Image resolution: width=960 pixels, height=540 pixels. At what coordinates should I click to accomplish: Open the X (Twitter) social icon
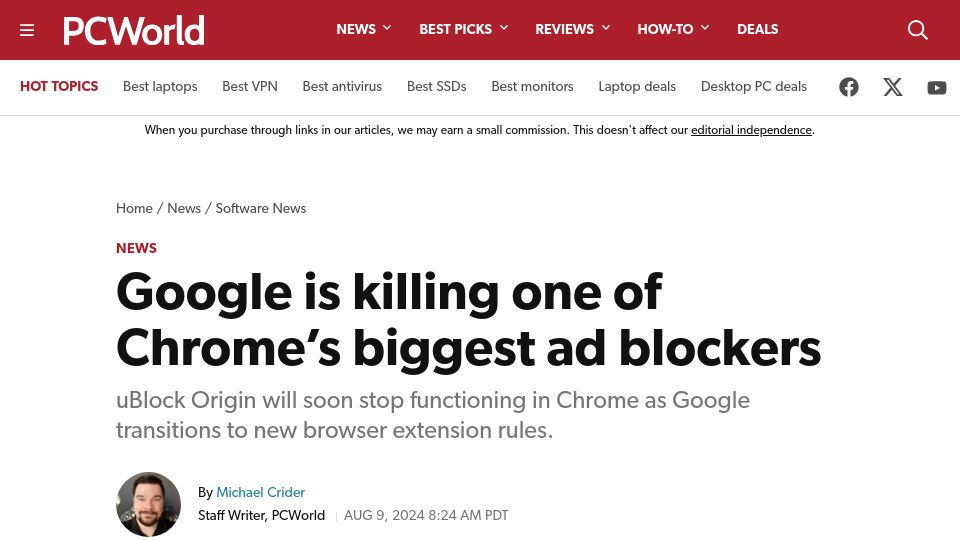click(x=893, y=87)
